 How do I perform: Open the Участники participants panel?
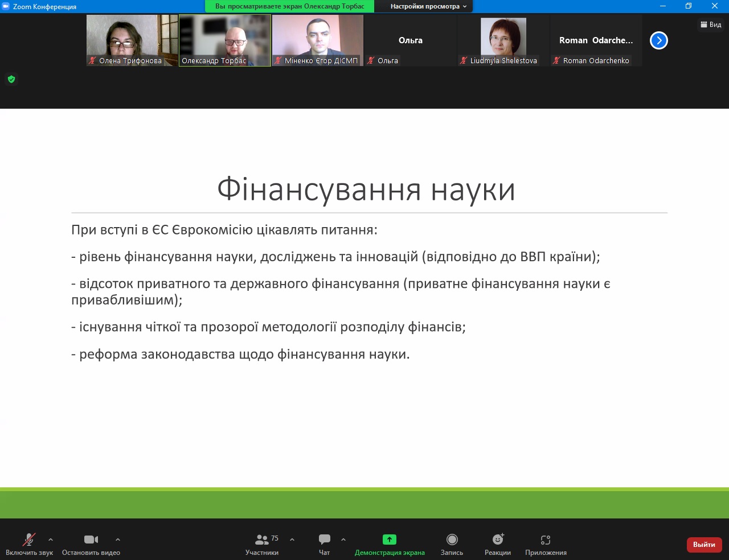[x=262, y=543]
